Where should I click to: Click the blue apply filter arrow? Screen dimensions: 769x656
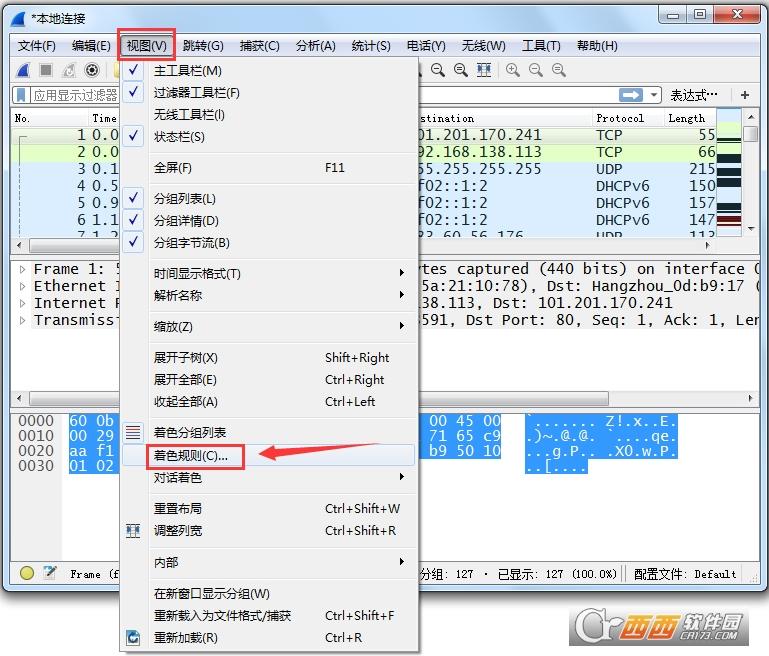[x=631, y=95]
